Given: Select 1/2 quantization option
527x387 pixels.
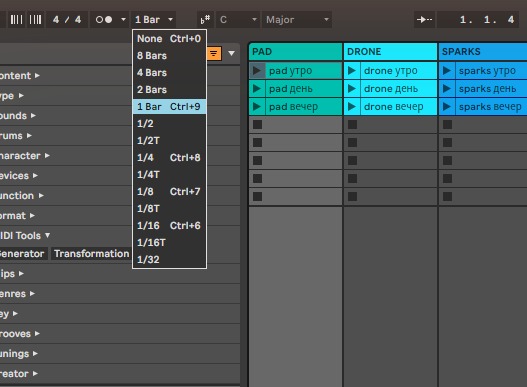Looking at the screenshot, I should (x=169, y=124).
